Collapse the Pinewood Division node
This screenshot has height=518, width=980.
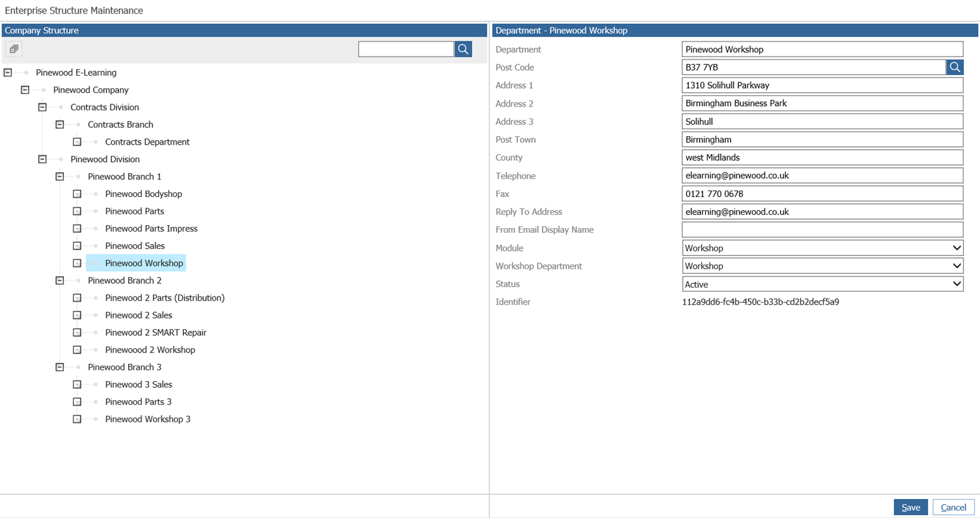coord(42,159)
